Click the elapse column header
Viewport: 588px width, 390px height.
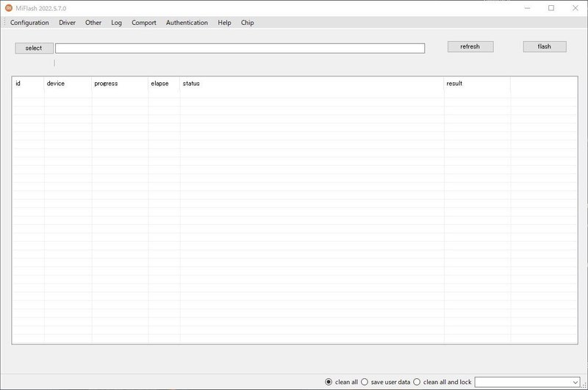coord(164,84)
